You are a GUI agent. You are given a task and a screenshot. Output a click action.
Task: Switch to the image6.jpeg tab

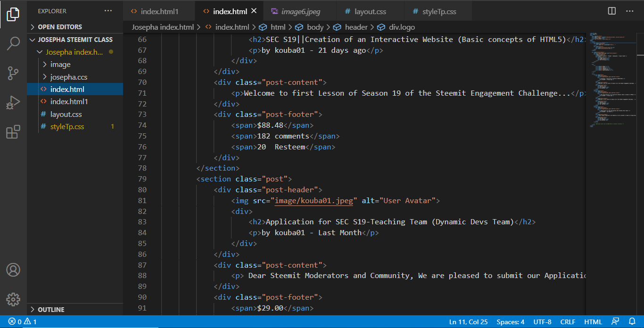(x=300, y=11)
